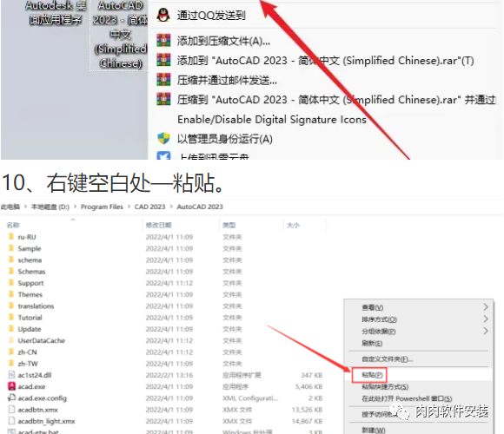Sort by the 修改日期 column header

pos(159,225)
